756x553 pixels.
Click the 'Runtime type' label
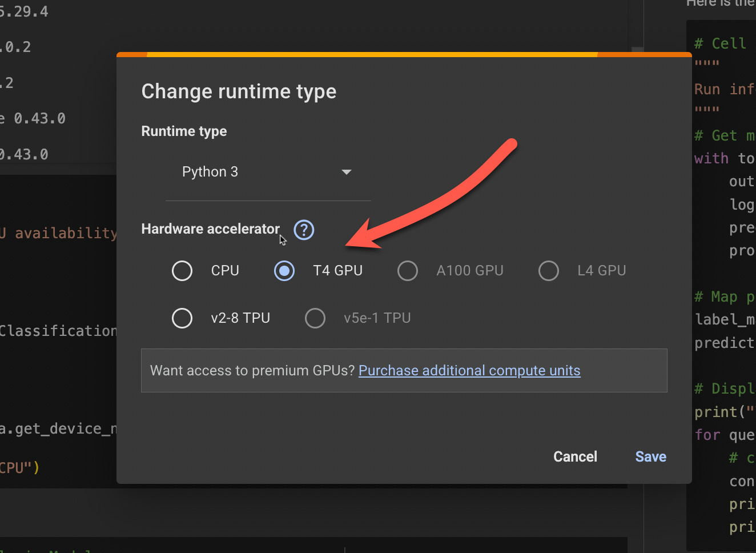tap(184, 131)
